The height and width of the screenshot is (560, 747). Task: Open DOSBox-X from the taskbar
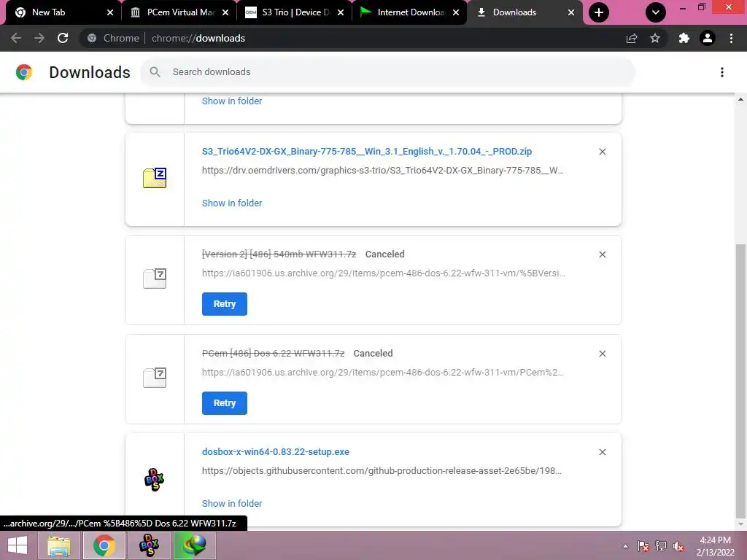149,545
